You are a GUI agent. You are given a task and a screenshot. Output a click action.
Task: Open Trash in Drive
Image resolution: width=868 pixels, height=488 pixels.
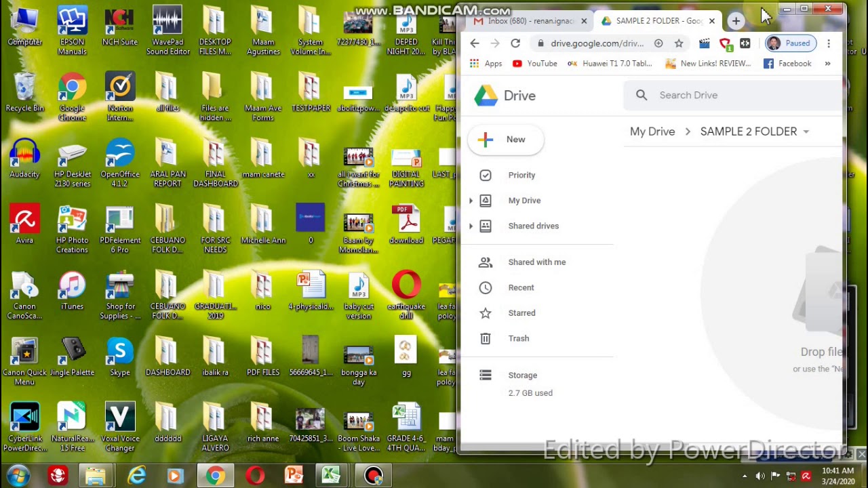tap(518, 338)
